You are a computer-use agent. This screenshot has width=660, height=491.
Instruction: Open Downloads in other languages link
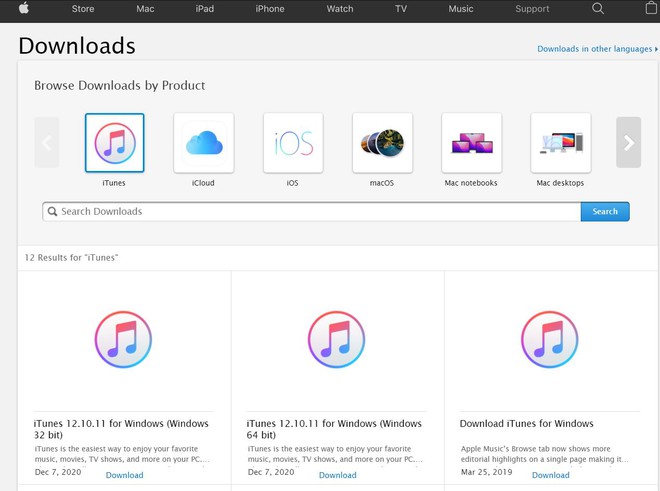pyautogui.click(x=597, y=49)
